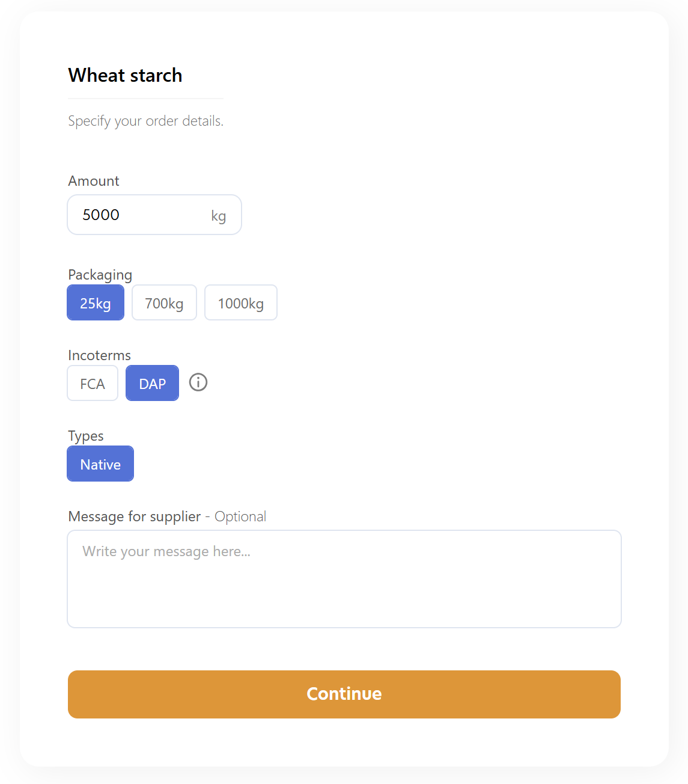Click the Incoterms info icon
This screenshot has height=784, width=688.
pos(198,382)
